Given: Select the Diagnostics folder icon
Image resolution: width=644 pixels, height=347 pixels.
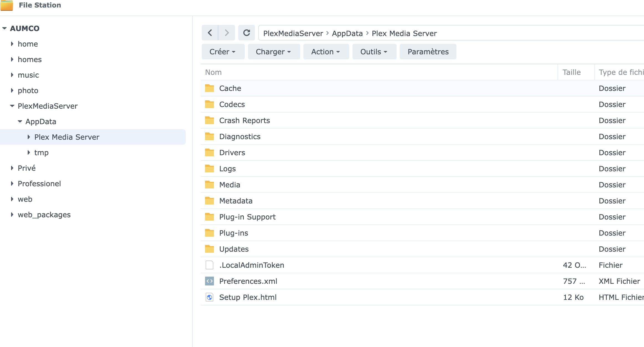Looking at the screenshot, I should 209,136.
